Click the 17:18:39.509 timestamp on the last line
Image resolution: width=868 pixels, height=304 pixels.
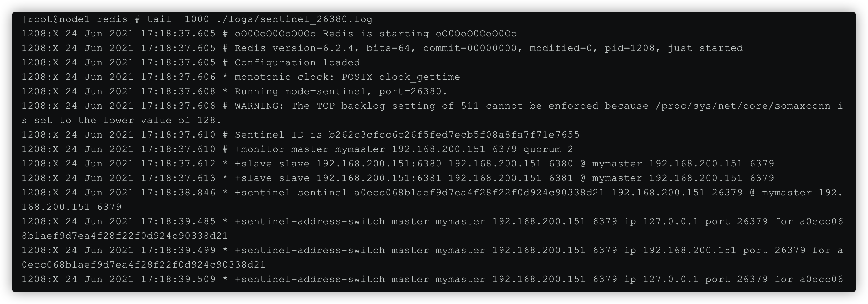click(x=178, y=280)
